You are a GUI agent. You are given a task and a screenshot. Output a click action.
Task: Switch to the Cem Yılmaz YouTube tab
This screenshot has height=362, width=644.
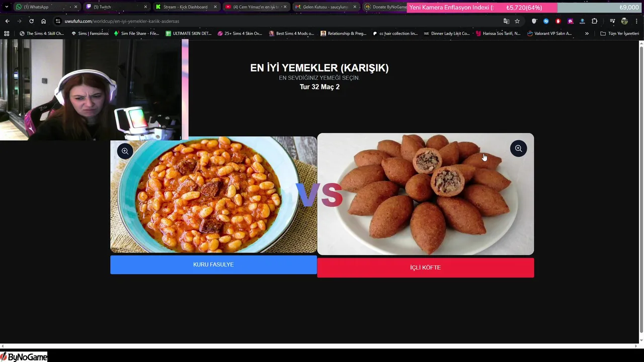pos(256,7)
